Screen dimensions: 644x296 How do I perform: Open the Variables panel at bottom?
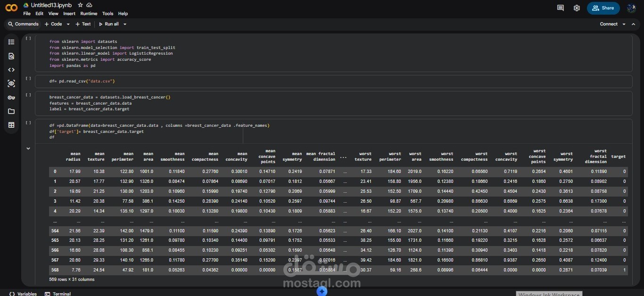click(23, 294)
